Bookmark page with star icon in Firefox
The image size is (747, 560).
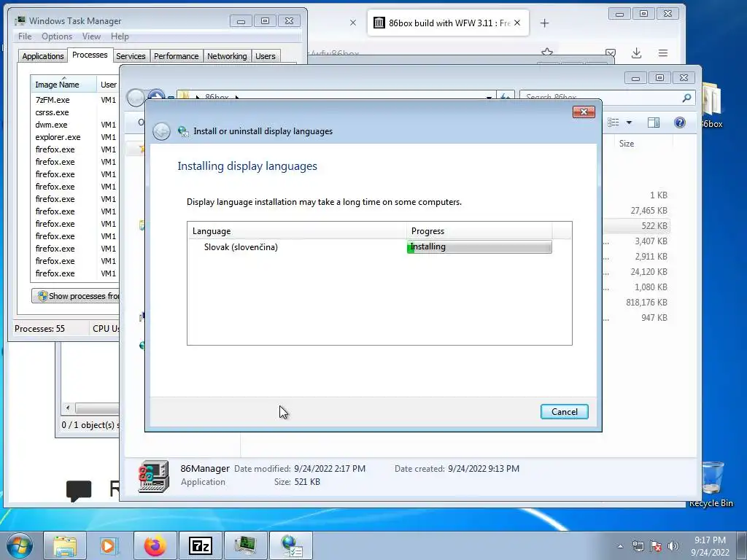pos(547,52)
